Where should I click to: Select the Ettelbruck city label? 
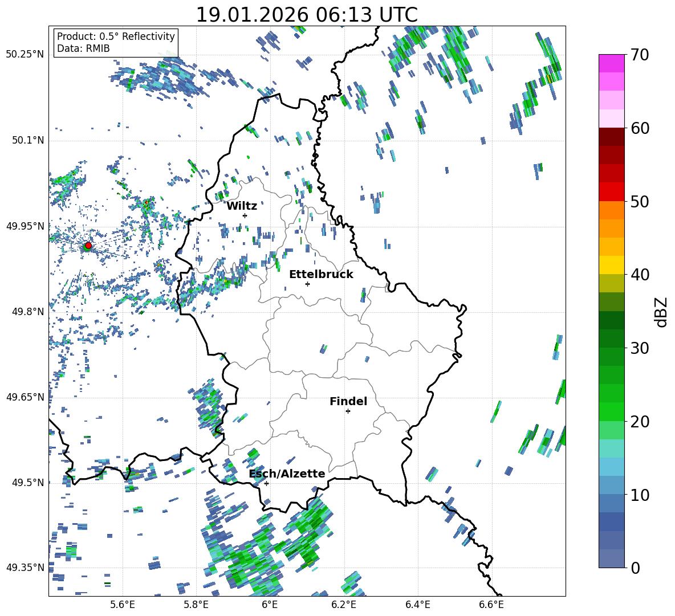(x=321, y=274)
